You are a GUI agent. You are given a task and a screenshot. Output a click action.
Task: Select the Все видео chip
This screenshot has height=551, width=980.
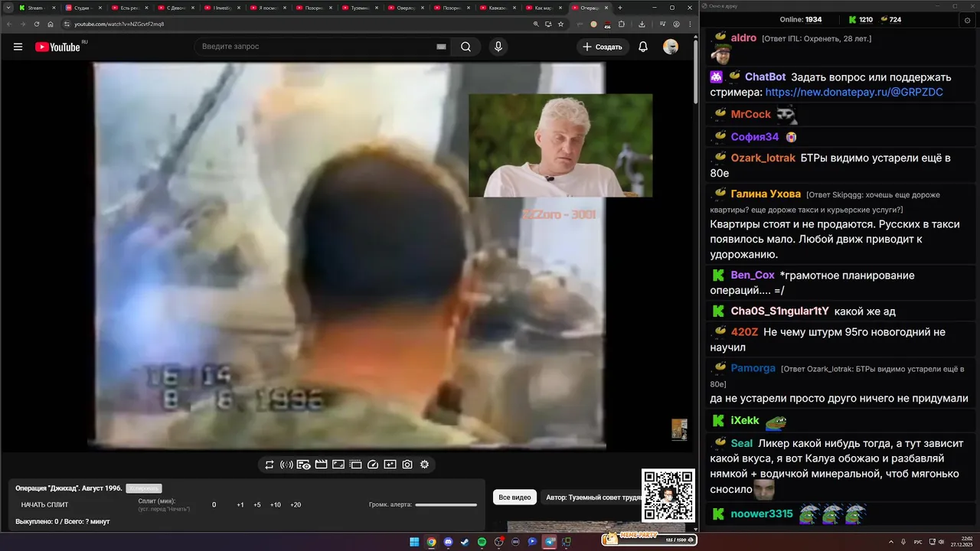(514, 497)
